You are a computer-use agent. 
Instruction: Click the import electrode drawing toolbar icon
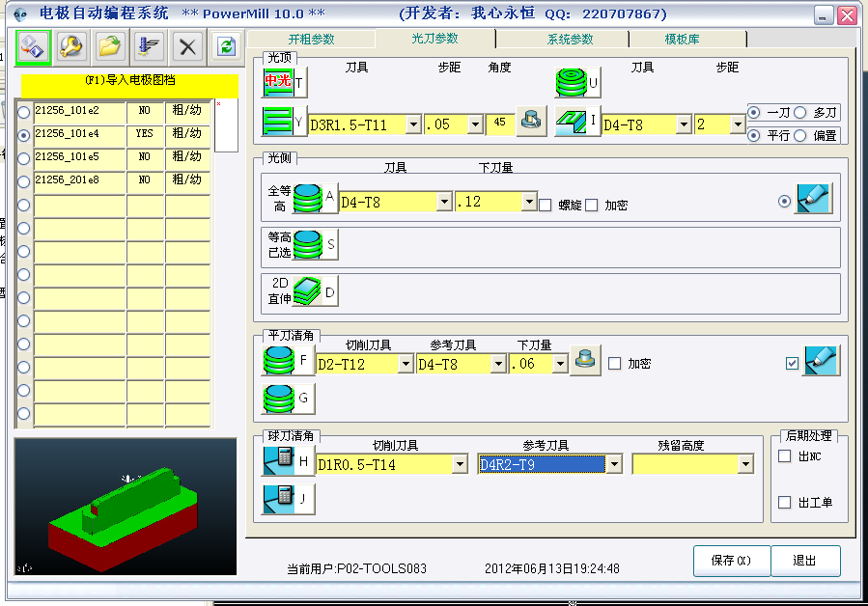tap(33, 46)
